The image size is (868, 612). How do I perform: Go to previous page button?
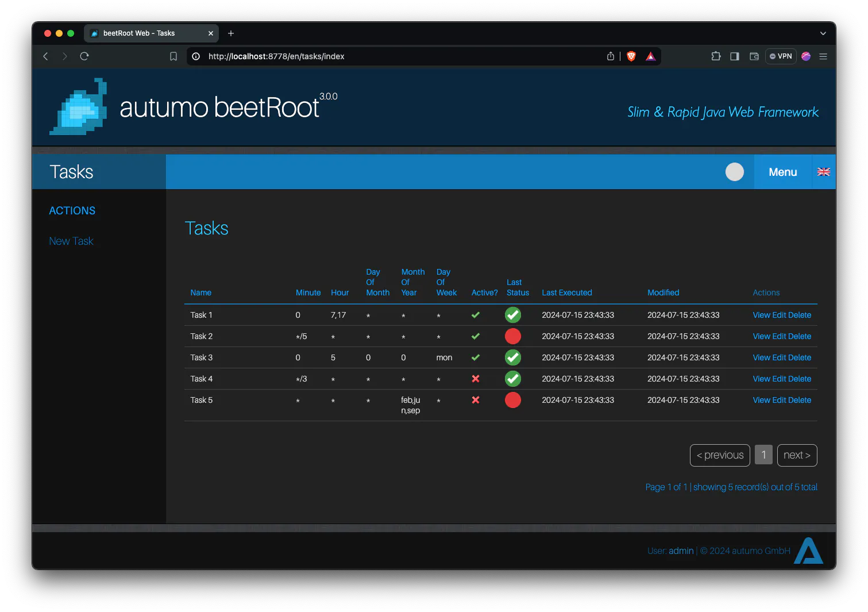[x=720, y=455]
